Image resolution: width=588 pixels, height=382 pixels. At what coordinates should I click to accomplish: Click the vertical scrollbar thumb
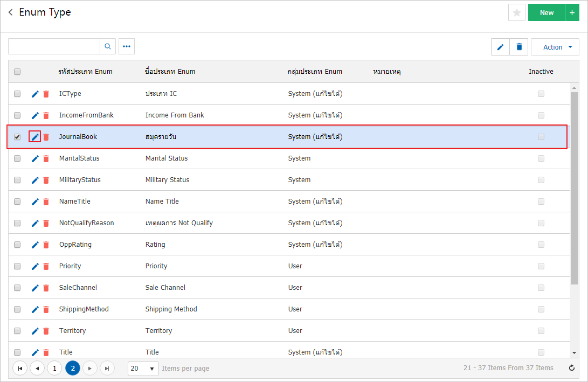coord(574,187)
